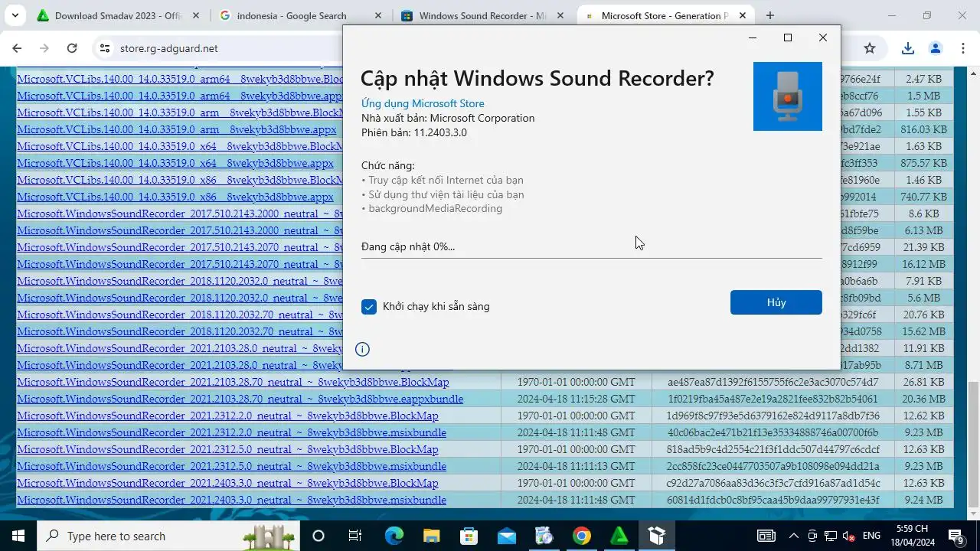Open Microsoft Store from the taskbar
The width and height of the screenshot is (980, 551).
469,536
